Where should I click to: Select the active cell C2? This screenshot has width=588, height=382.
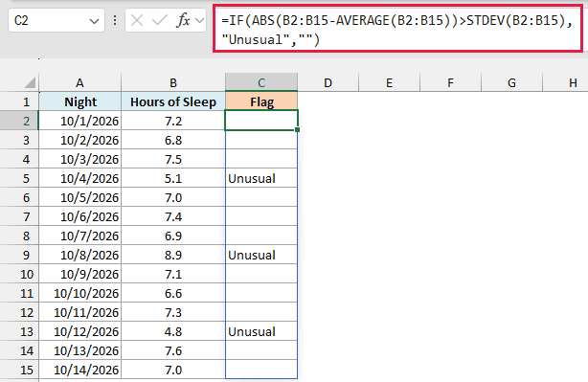coord(261,121)
